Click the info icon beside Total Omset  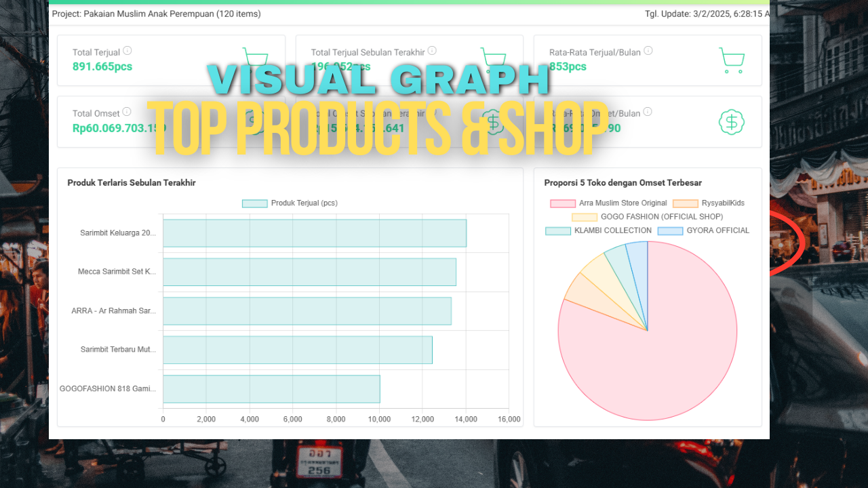pos(127,112)
